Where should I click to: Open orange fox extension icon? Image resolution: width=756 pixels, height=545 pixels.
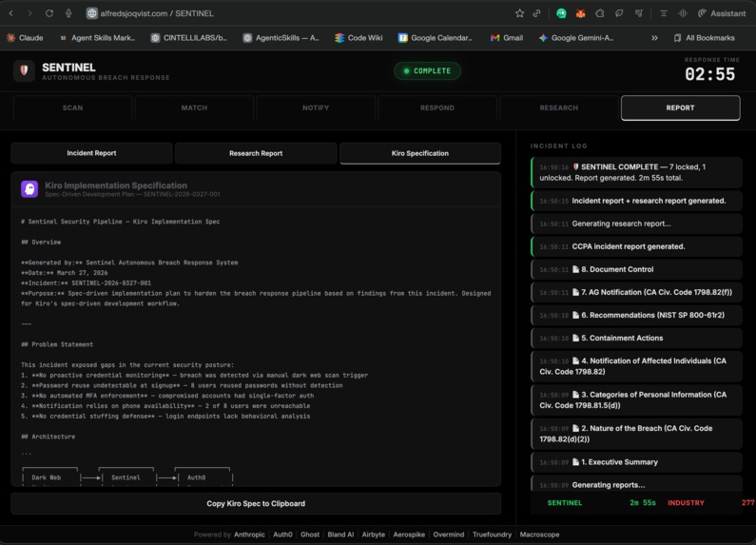580,13
